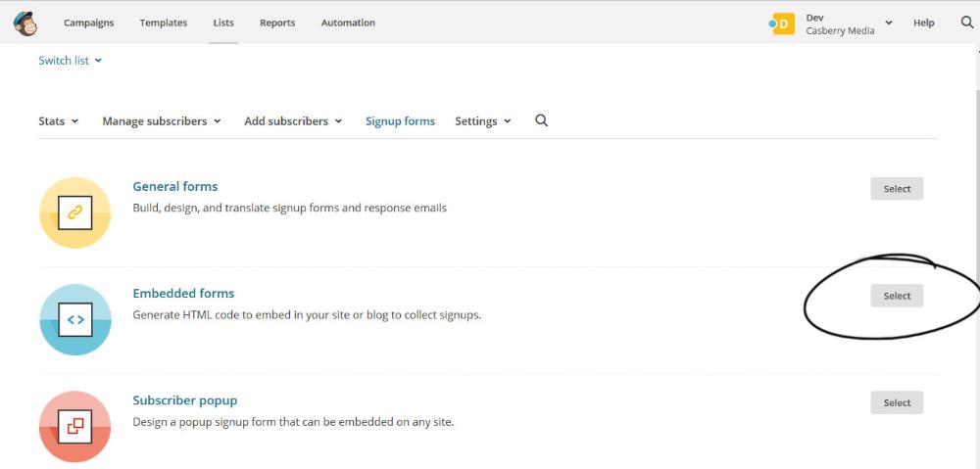The width and height of the screenshot is (980, 469).
Task: Expand the Settings dropdown
Action: tap(483, 121)
